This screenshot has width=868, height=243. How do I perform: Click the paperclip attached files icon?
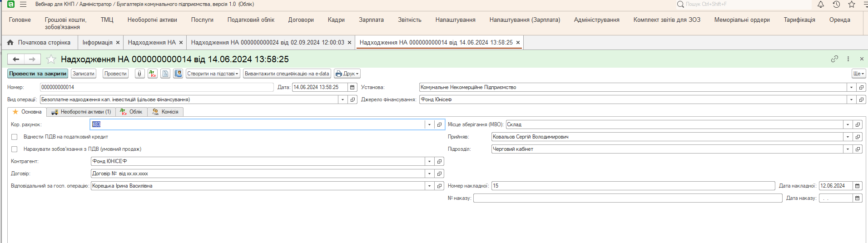point(140,74)
